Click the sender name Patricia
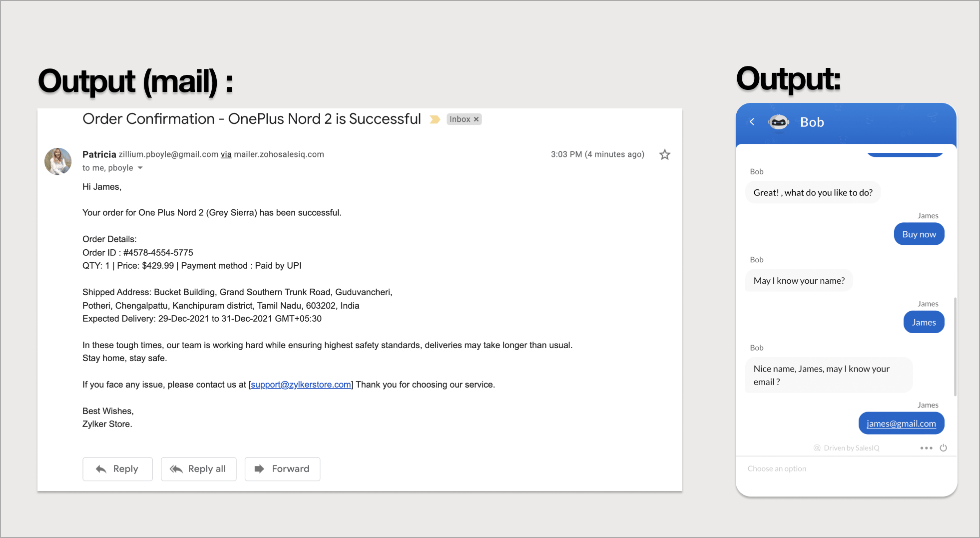 (99, 154)
